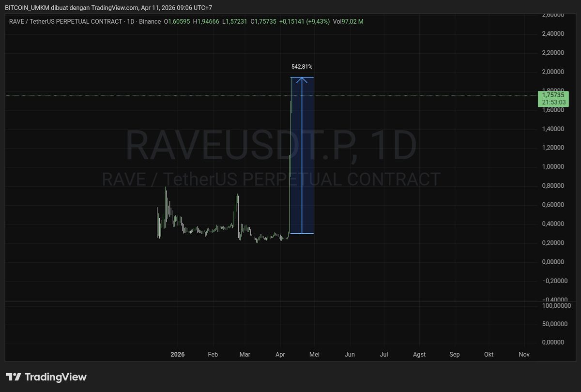Image resolution: width=581 pixels, height=392 pixels.
Task: Click the 1,00000 price axis label
Action: (x=553, y=166)
